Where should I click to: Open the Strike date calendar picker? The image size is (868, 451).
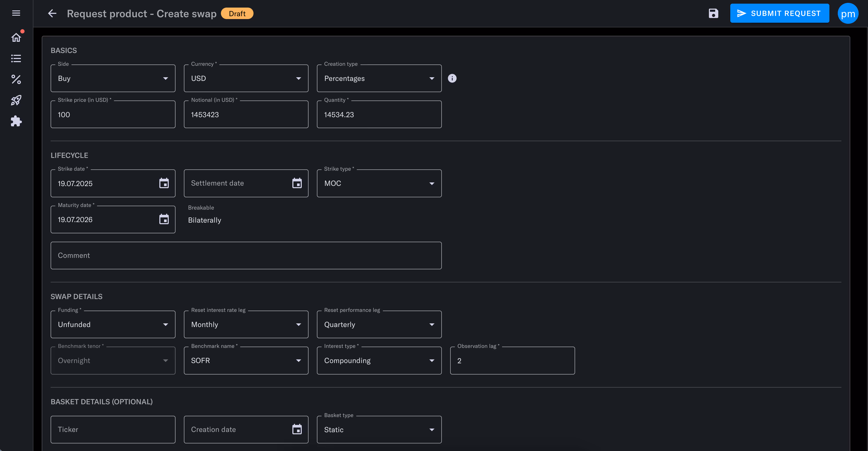click(x=164, y=183)
